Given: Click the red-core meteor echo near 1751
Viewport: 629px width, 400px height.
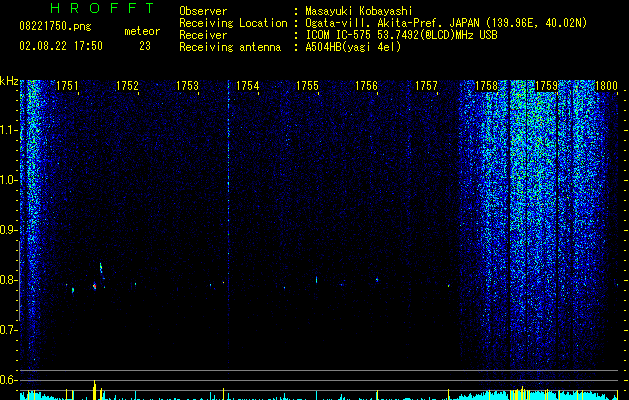Looking at the screenshot, I should click(95, 286).
